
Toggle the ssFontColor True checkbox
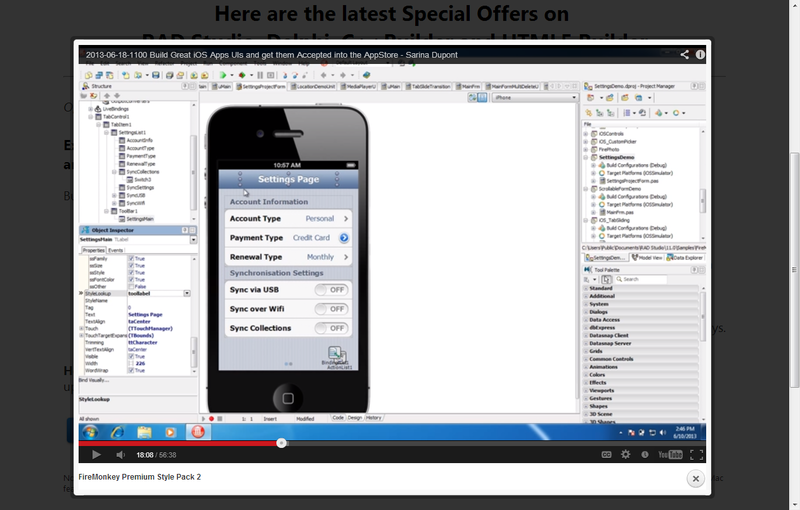[x=131, y=279]
